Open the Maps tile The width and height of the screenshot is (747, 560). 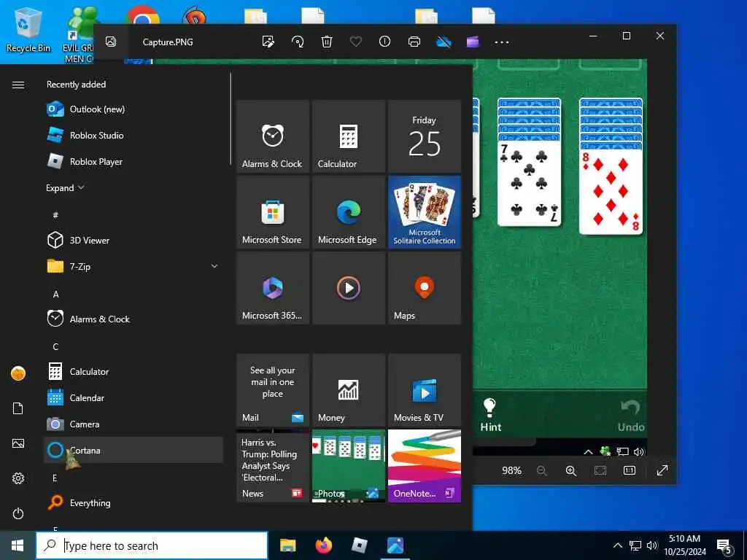pos(425,288)
